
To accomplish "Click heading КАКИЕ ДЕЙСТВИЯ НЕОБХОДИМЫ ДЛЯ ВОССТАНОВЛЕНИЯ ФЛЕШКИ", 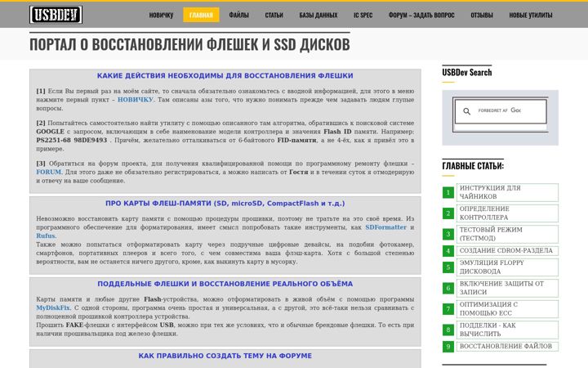I will [225, 76].
